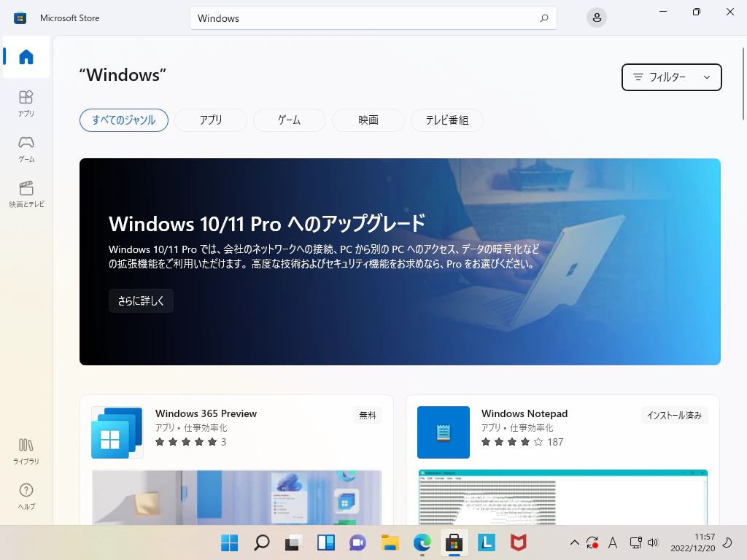The height and width of the screenshot is (560, 747).
Task: Click the search field containing Windows
Action: (373, 18)
